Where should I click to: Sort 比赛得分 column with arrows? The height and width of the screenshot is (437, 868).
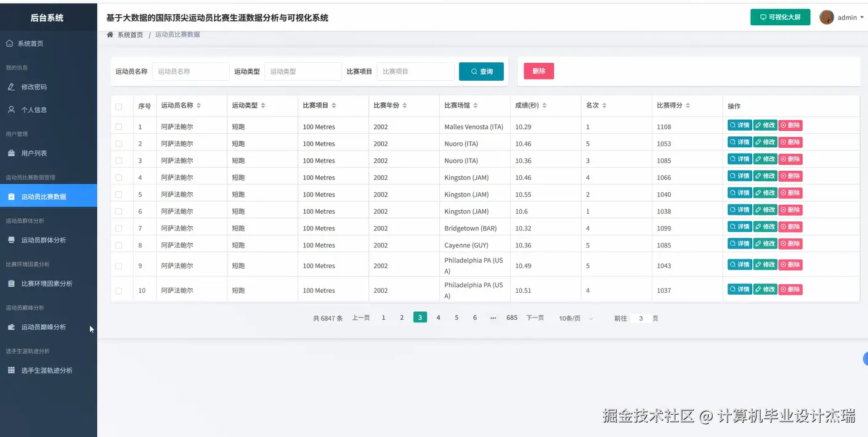(x=688, y=105)
